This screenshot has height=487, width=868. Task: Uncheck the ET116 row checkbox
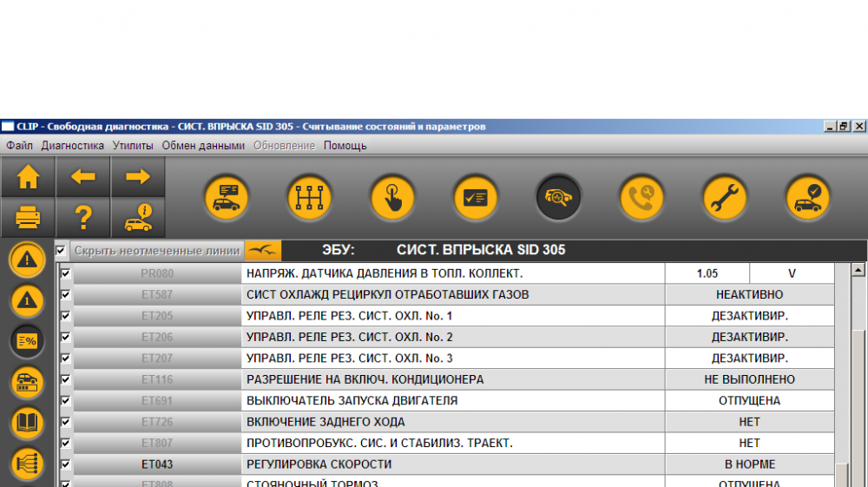[x=65, y=379]
